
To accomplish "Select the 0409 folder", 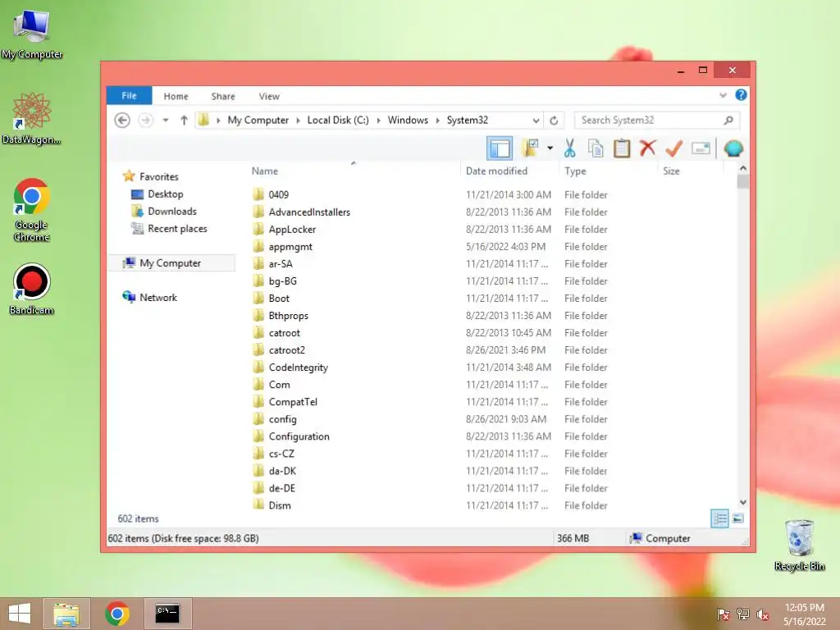I will pos(279,194).
